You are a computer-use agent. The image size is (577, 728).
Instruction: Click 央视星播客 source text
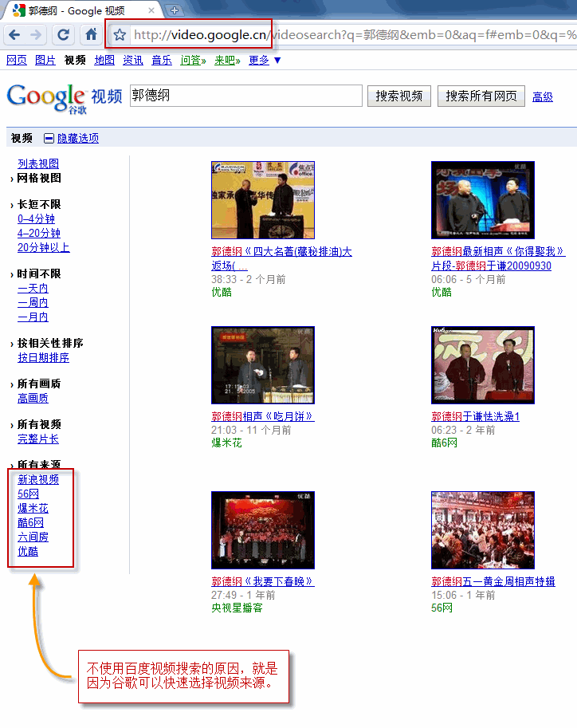tap(237, 608)
